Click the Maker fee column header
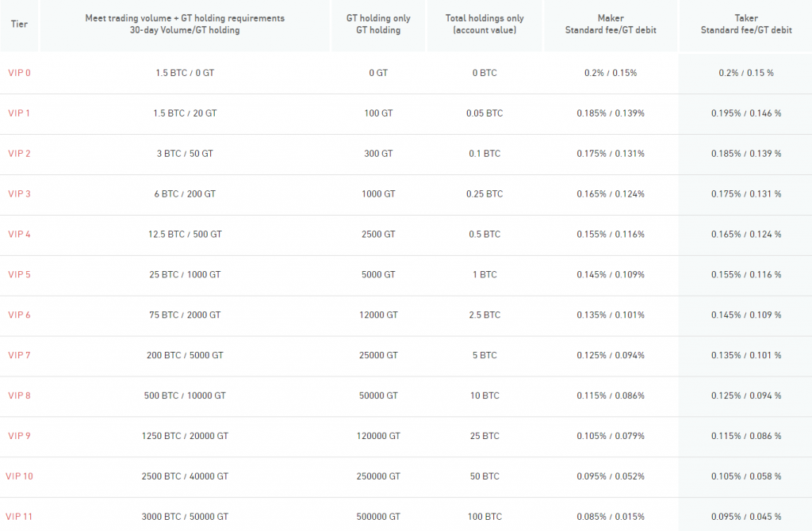The image size is (812, 531). (x=610, y=24)
